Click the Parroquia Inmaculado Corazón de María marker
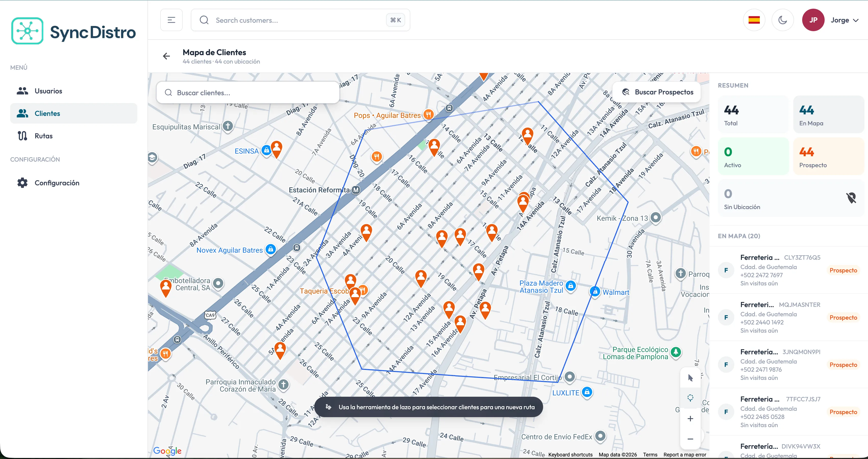 tap(283, 385)
